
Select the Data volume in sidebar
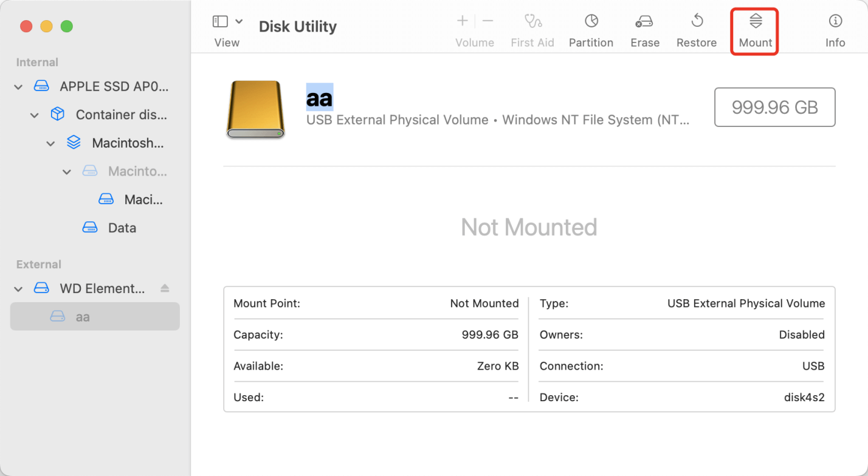click(122, 227)
